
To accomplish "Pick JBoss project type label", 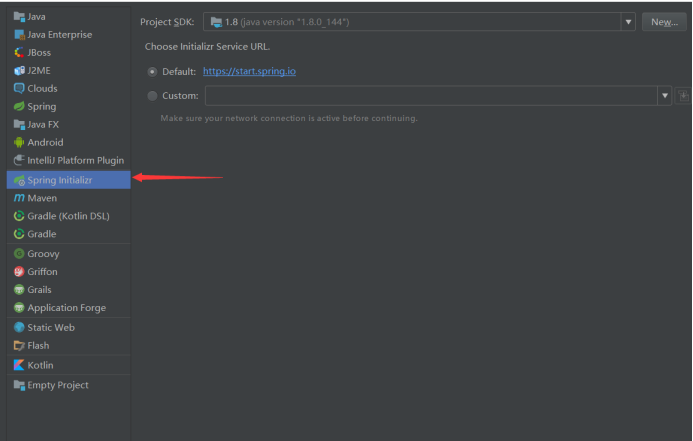I will [39, 53].
